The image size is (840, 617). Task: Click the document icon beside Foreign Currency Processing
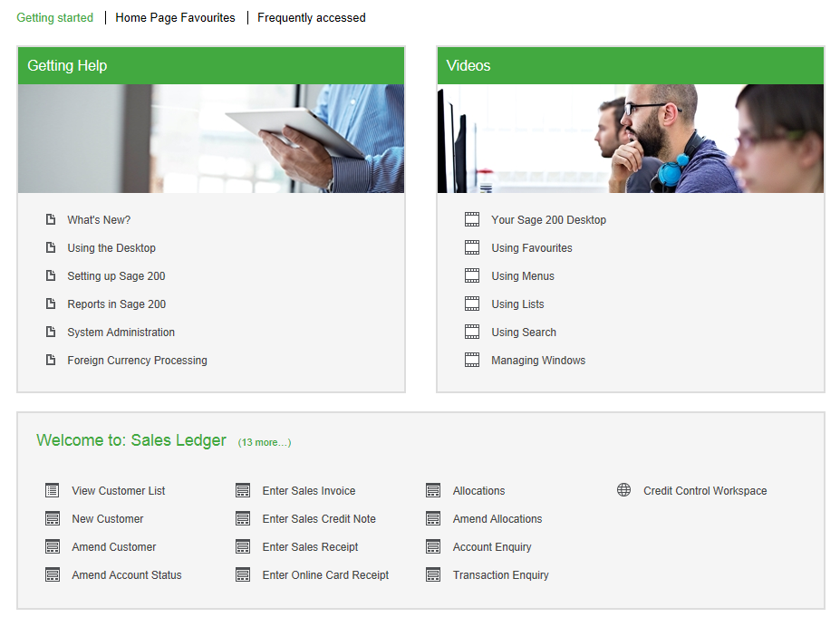(x=52, y=360)
